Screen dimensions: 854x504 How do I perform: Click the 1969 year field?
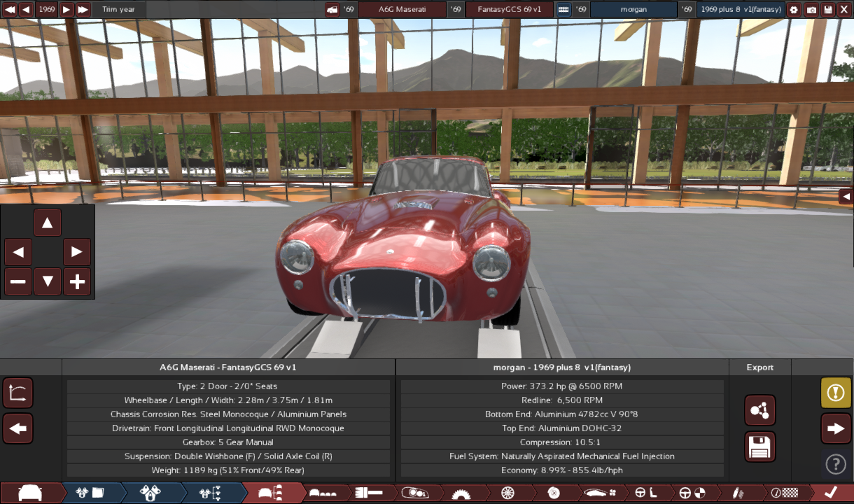(46, 9)
